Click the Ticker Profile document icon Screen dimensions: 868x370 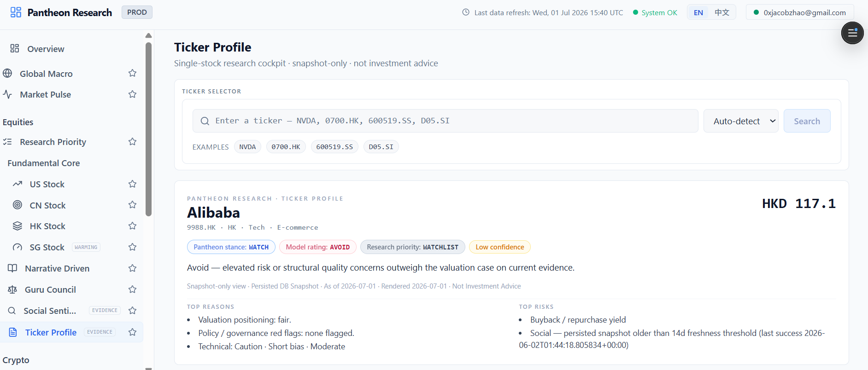tap(13, 332)
